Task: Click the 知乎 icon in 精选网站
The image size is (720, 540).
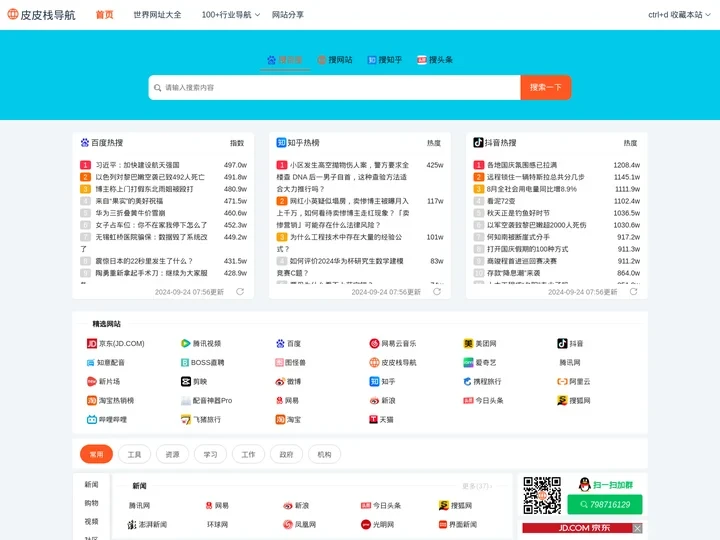Action: (x=374, y=382)
